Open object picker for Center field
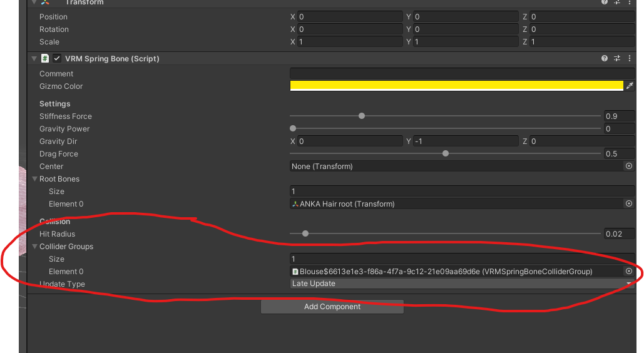 [x=629, y=166]
